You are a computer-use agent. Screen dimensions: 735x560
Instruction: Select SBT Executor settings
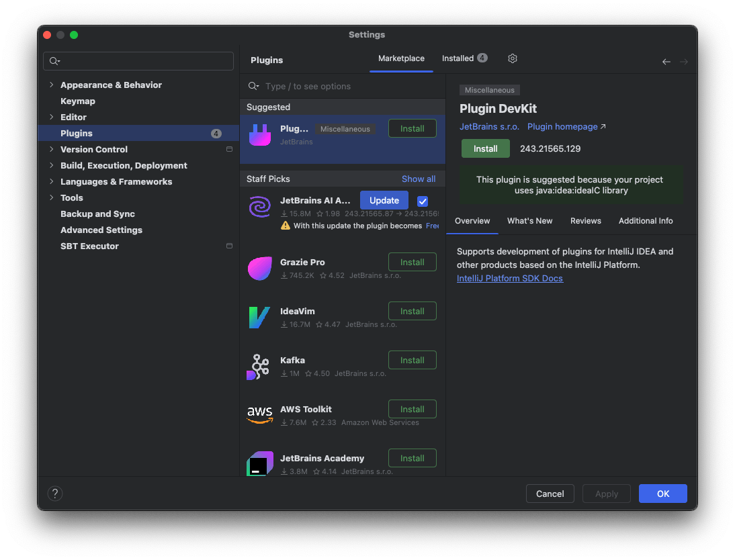tap(139, 246)
